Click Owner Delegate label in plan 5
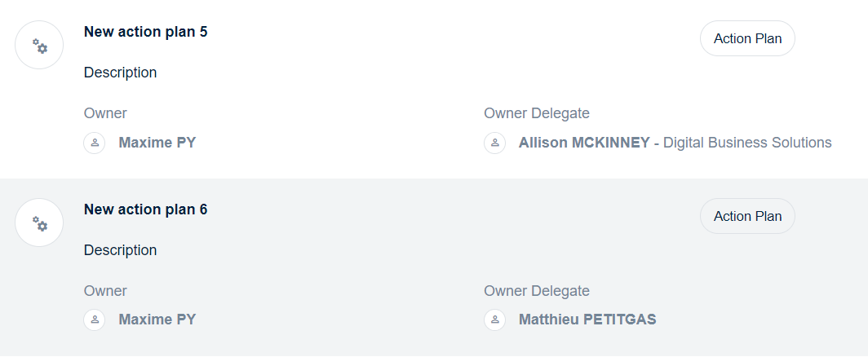 (x=537, y=113)
